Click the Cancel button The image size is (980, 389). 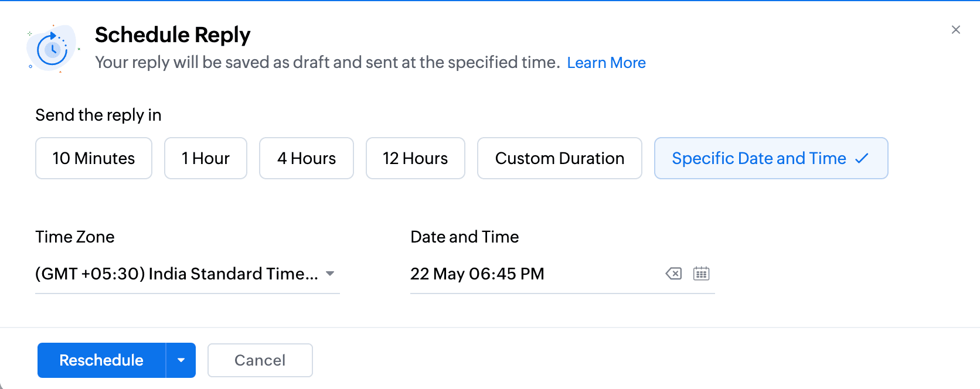coord(260,360)
